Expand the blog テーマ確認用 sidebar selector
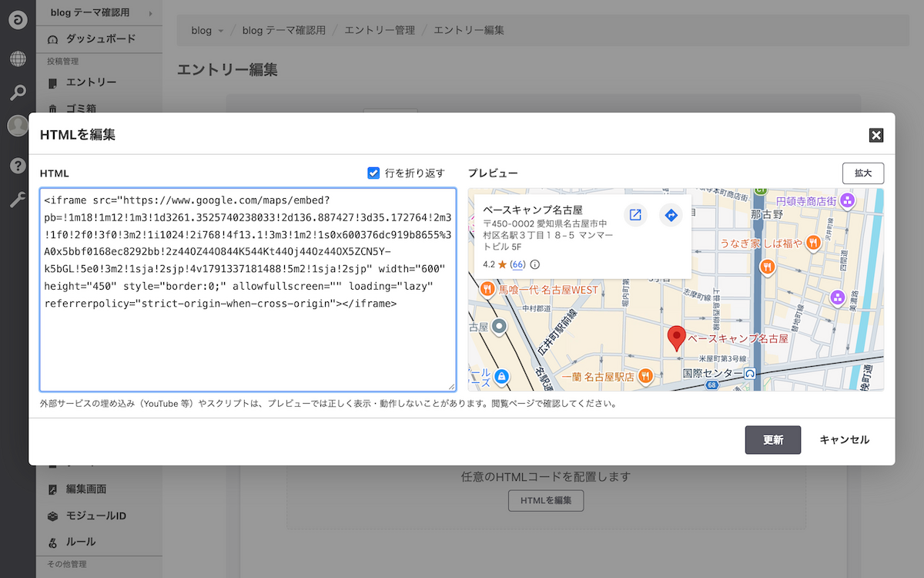The image size is (924, 578). coord(99,12)
